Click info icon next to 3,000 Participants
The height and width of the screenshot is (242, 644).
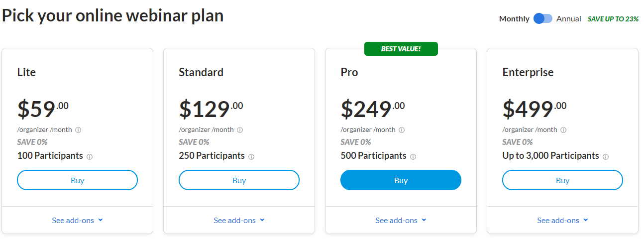(x=606, y=156)
